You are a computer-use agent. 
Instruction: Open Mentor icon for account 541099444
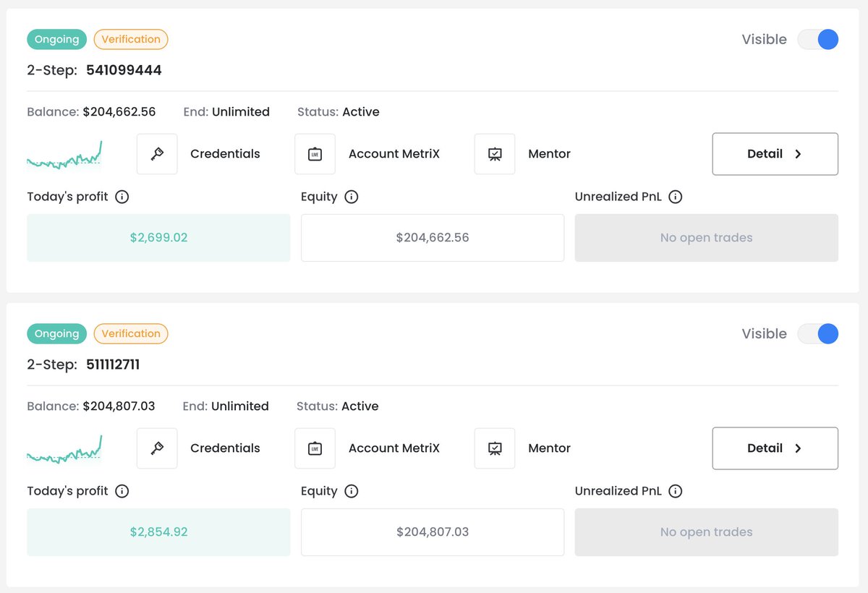pyautogui.click(x=495, y=154)
